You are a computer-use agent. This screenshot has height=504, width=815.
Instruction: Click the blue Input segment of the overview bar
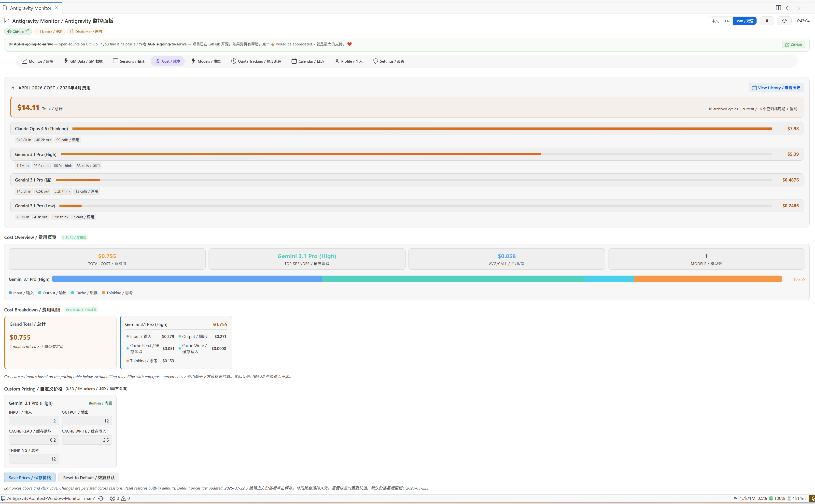(187, 279)
